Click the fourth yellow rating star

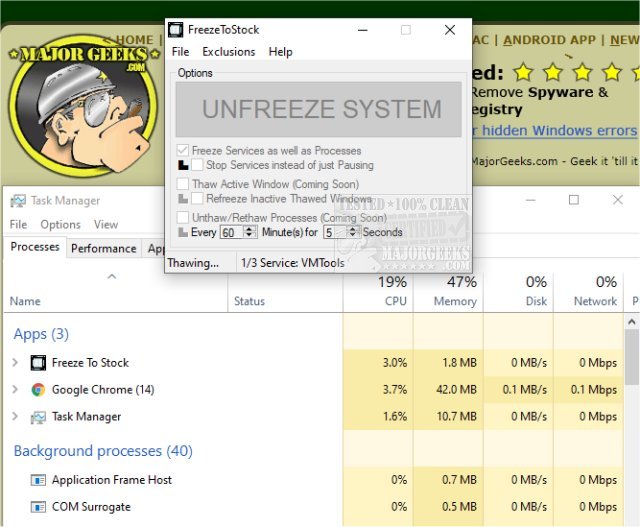pyautogui.click(x=612, y=72)
